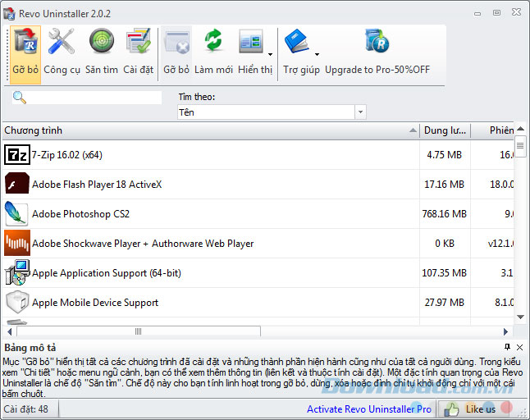Click the Revo Uninstaller title bar icon
The image size is (530, 420).
click(x=9, y=14)
